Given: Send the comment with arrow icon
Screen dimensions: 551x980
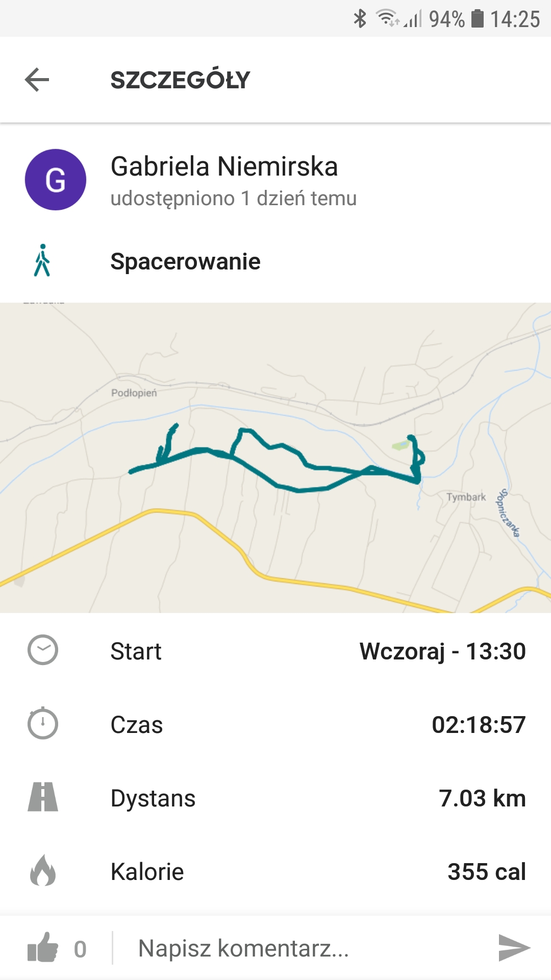Looking at the screenshot, I should [514, 948].
